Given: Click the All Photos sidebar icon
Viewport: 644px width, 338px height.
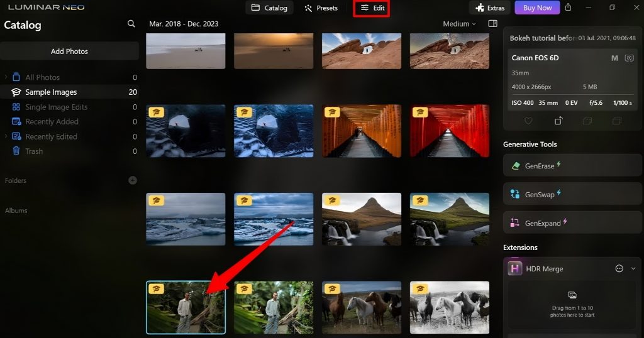Looking at the screenshot, I should click(16, 77).
